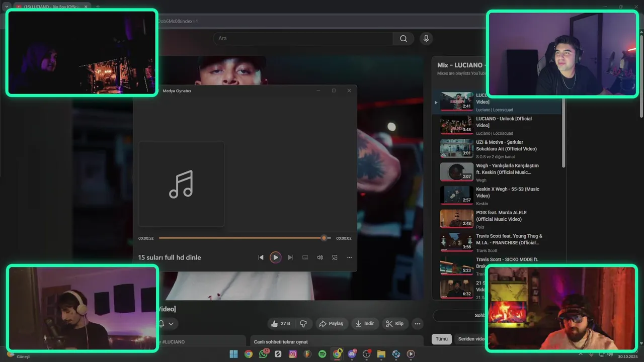Click the playlist panel scrollbar

(563, 132)
